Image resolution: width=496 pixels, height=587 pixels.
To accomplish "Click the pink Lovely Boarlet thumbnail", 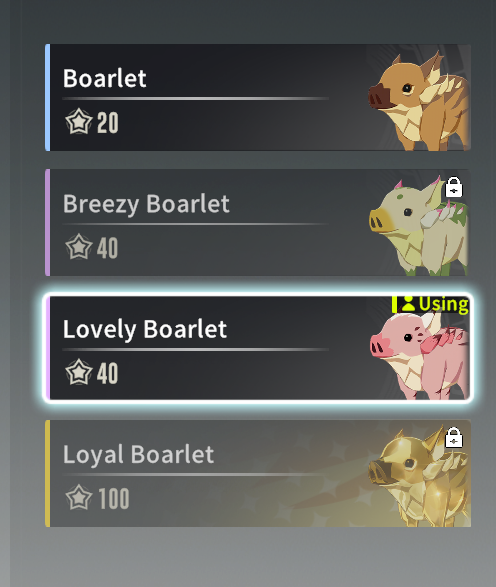I will 419,355.
